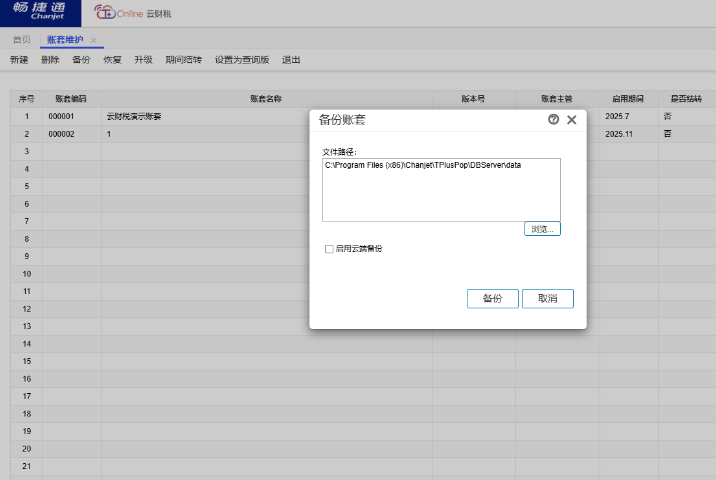Click the 升级 toolbar item

point(143,60)
